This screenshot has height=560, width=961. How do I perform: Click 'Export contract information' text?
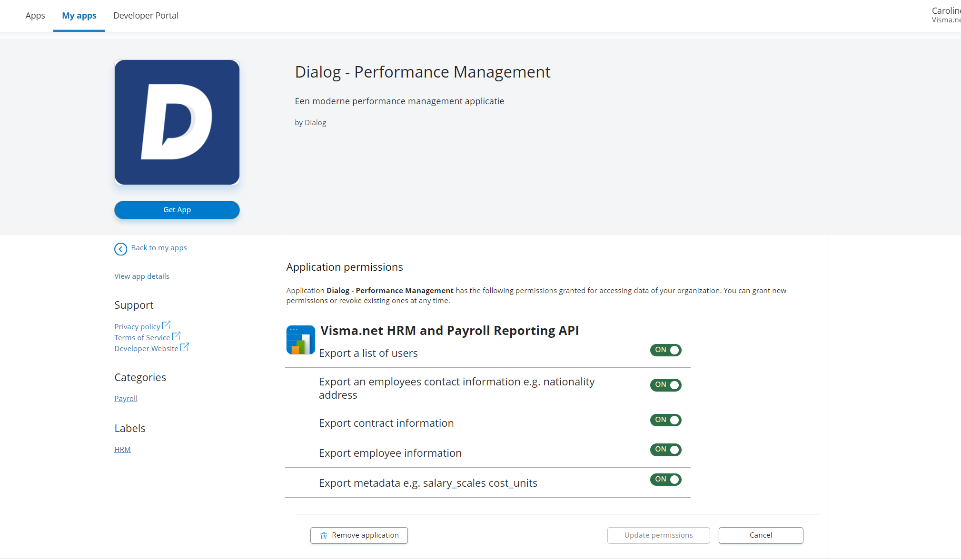(x=386, y=423)
